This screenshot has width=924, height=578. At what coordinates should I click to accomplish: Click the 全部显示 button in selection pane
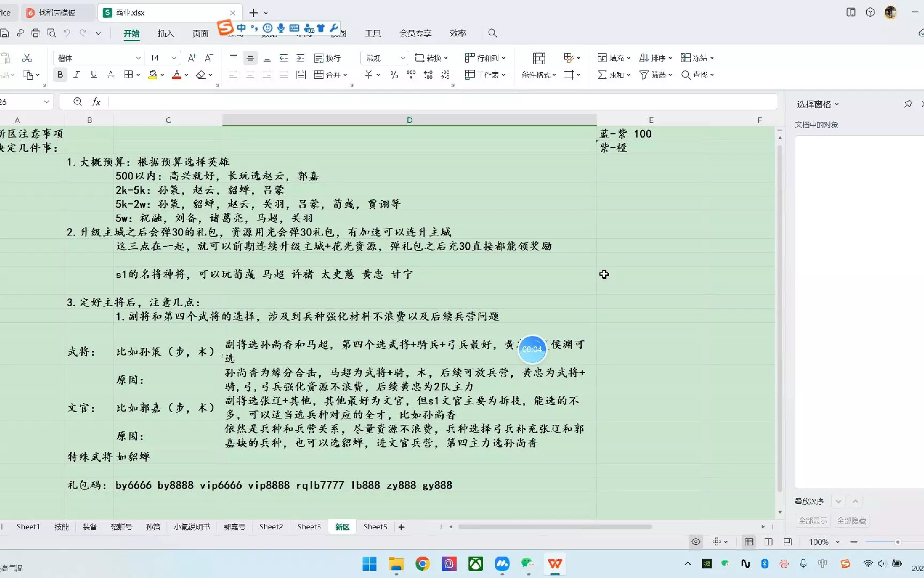813,521
